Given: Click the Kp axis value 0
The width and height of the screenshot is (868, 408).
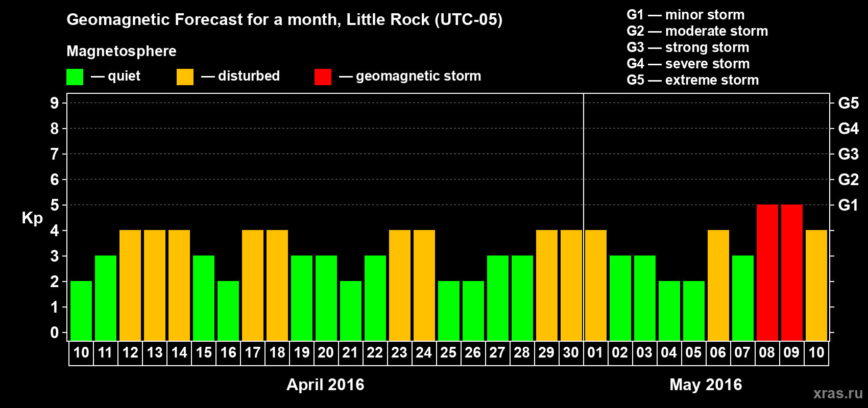Looking at the screenshot, I should tap(55, 333).
